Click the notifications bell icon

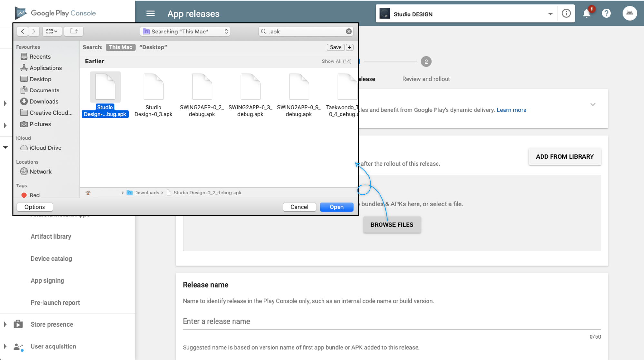[586, 14]
